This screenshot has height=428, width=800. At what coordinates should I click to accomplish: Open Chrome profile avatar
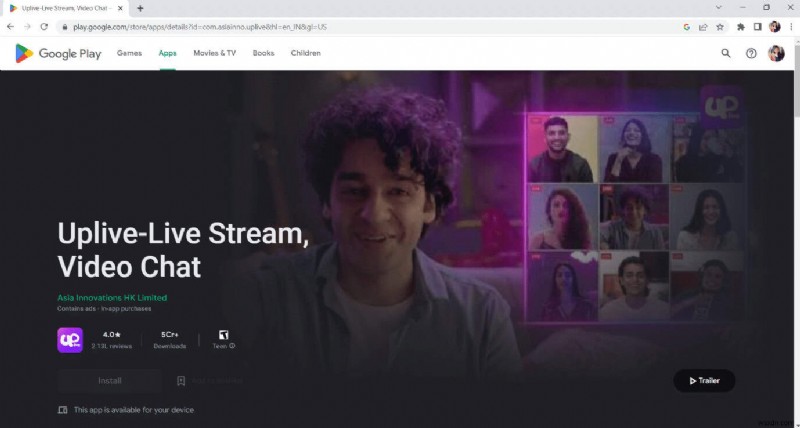click(x=774, y=27)
